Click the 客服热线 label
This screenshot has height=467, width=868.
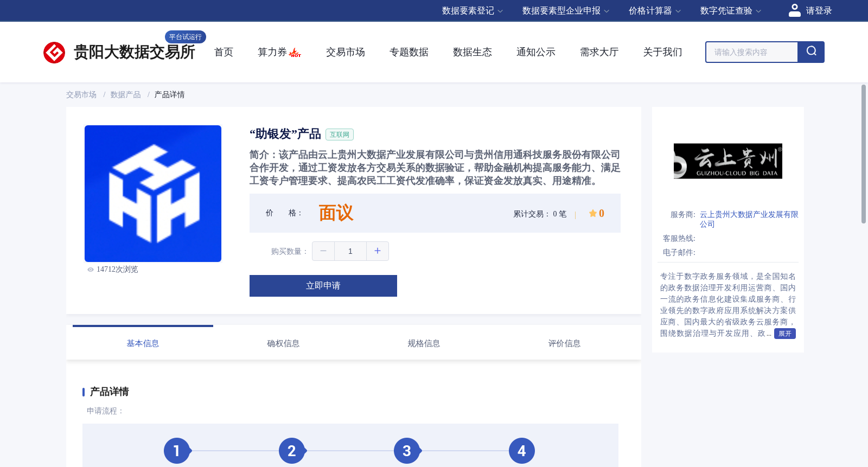pos(679,239)
